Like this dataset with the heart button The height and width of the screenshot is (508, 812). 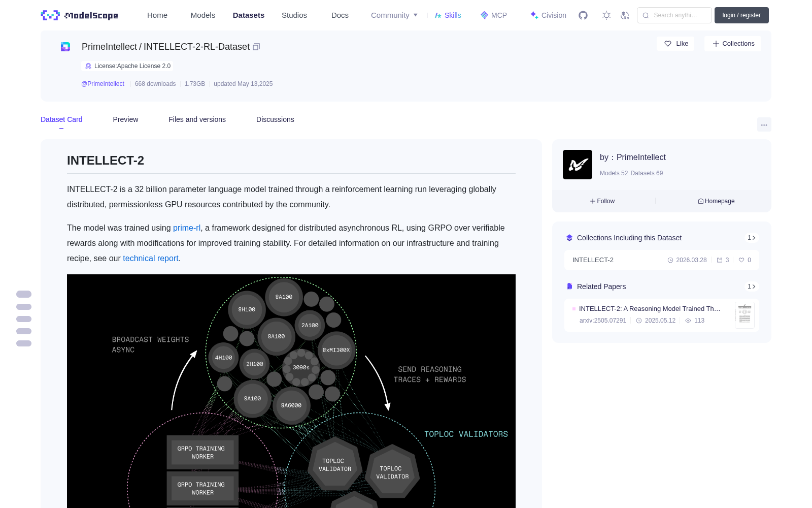(675, 44)
